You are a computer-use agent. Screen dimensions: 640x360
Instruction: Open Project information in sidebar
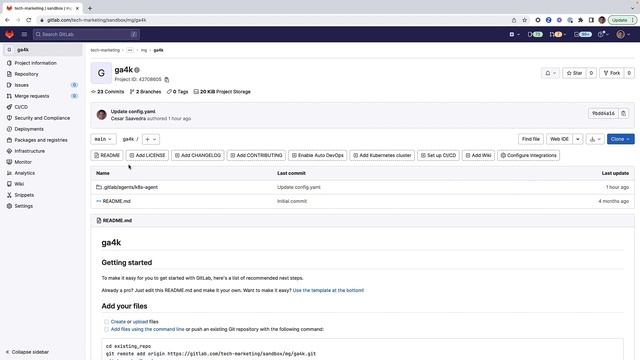coord(36,63)
